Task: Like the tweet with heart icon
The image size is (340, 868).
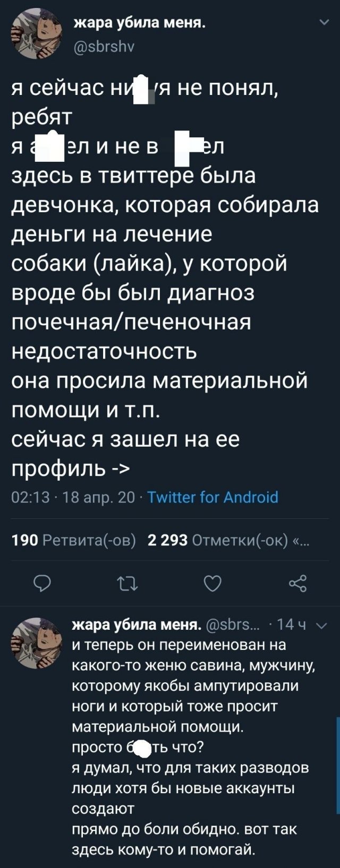Action: (x=212, y=584)
